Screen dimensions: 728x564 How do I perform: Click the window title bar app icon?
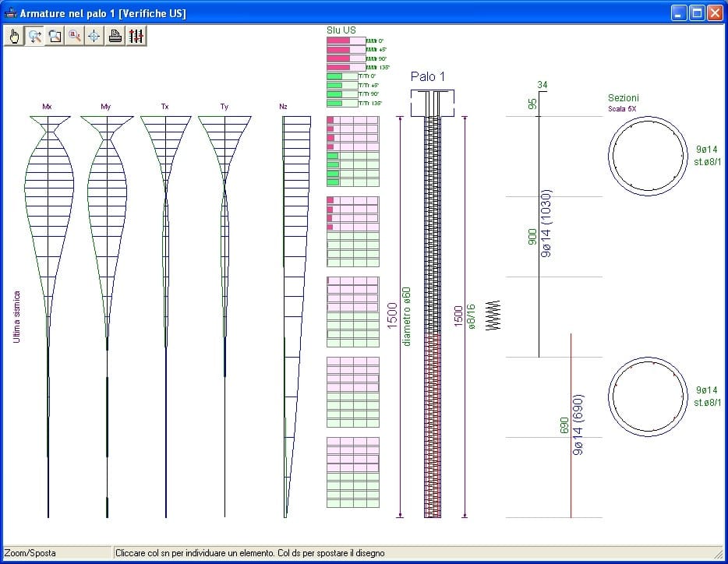tap(11, 12)
